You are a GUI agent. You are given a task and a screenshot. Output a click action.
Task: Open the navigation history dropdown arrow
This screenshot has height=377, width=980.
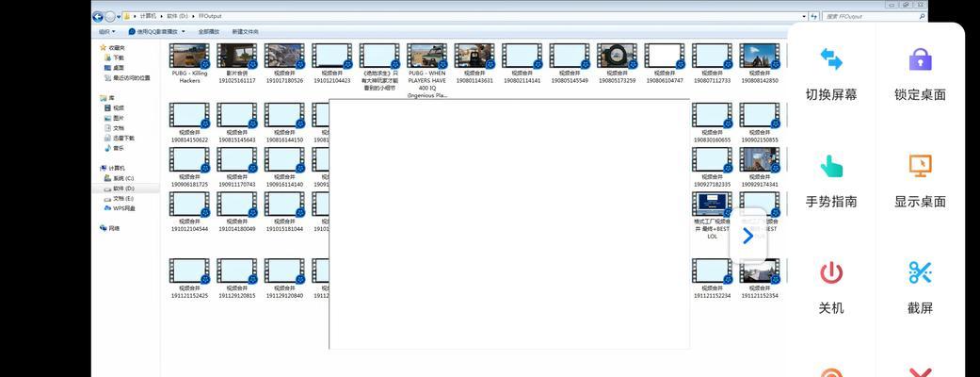118,17
